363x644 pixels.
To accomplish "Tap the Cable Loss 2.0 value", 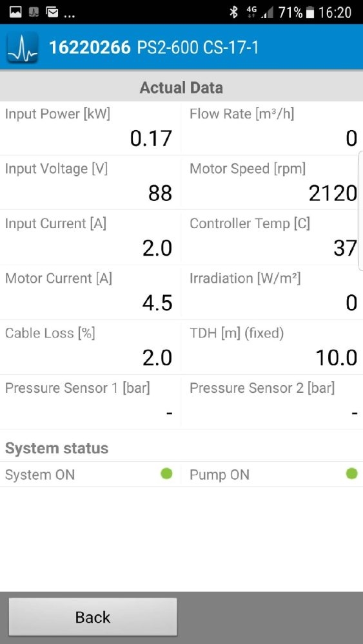I will (157, 358).
